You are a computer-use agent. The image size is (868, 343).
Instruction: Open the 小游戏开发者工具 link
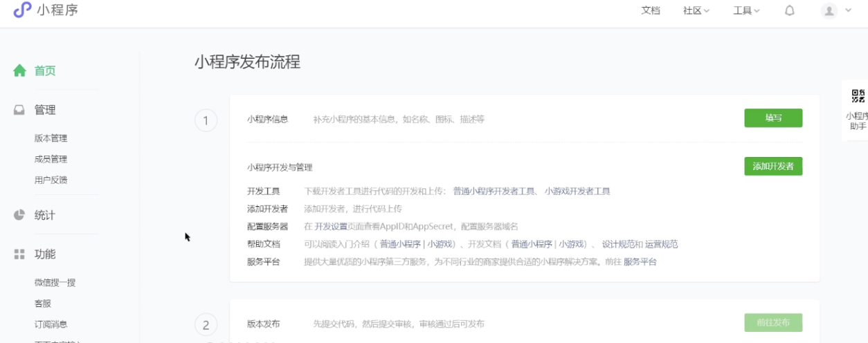pyautogui.click(x=577, y=191)
